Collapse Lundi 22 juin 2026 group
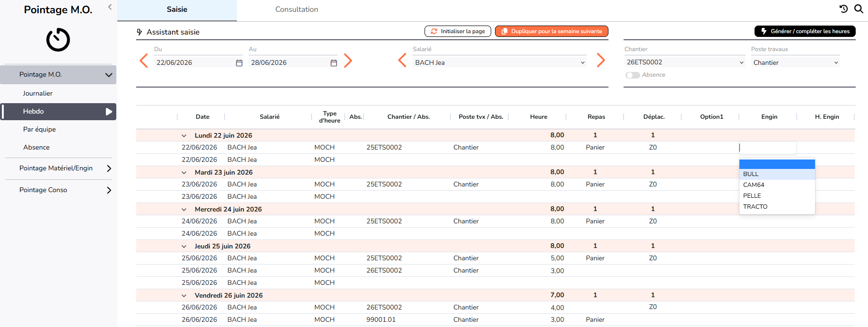This screenshot has width=868, height=327. coord(184,136)
